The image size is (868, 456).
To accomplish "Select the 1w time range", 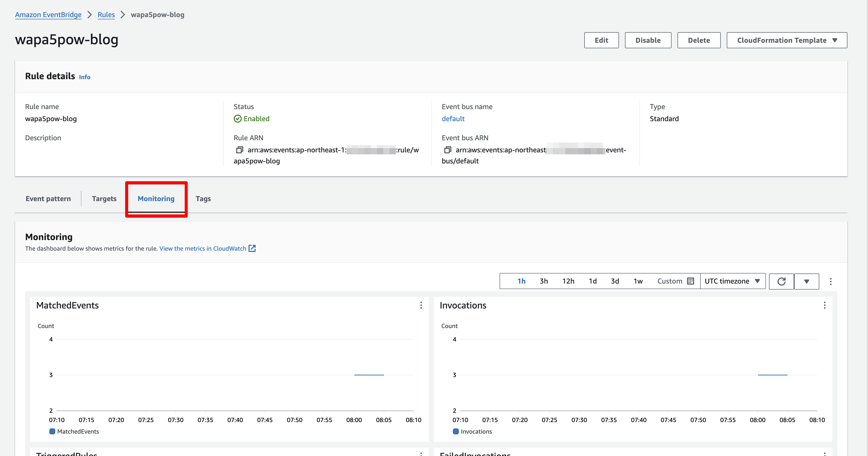I will click(638, 281).
